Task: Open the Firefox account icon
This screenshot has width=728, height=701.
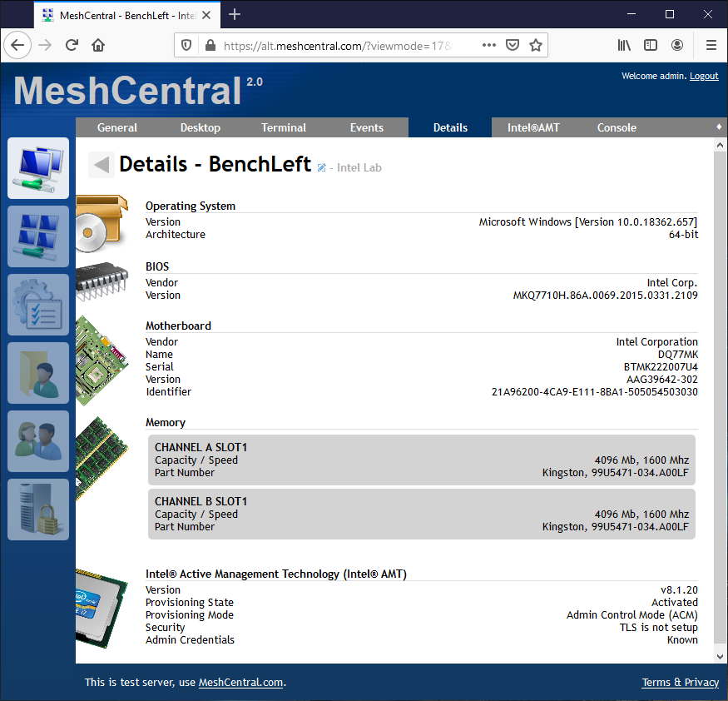Action: click(677, 45)
